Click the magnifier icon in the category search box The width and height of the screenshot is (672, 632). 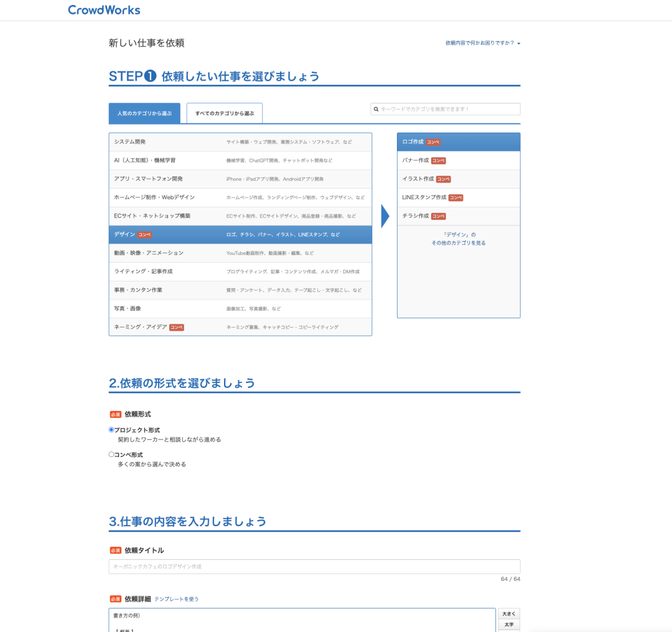coord(376,109)
